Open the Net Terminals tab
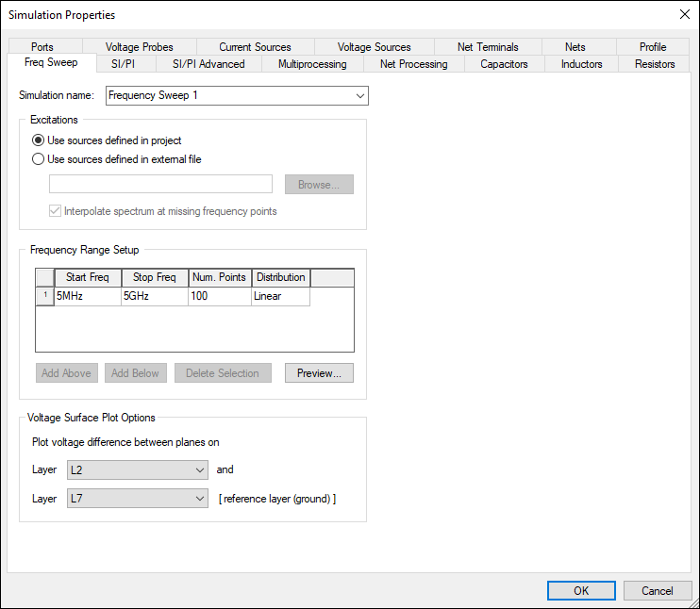 coord(488,47)
